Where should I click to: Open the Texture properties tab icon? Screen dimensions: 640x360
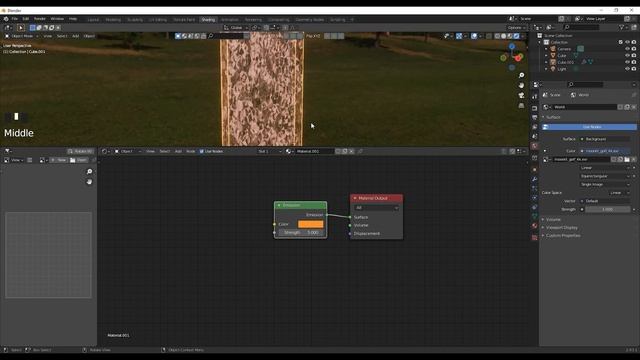point(535,237)
